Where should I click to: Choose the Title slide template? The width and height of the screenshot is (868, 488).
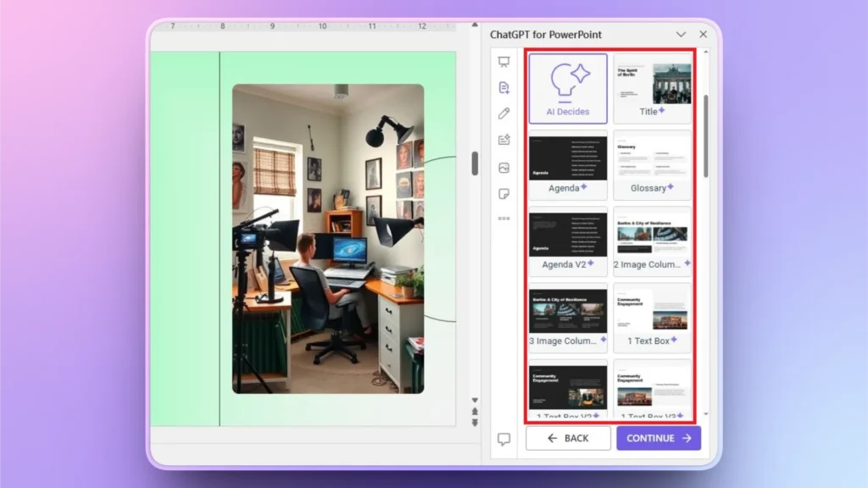(652, 87)
